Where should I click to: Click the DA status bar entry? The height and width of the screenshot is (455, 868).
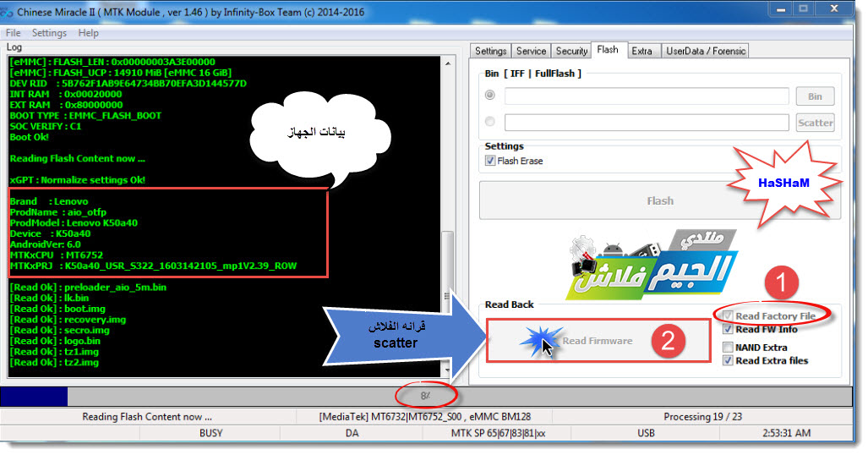pos(352,433)
